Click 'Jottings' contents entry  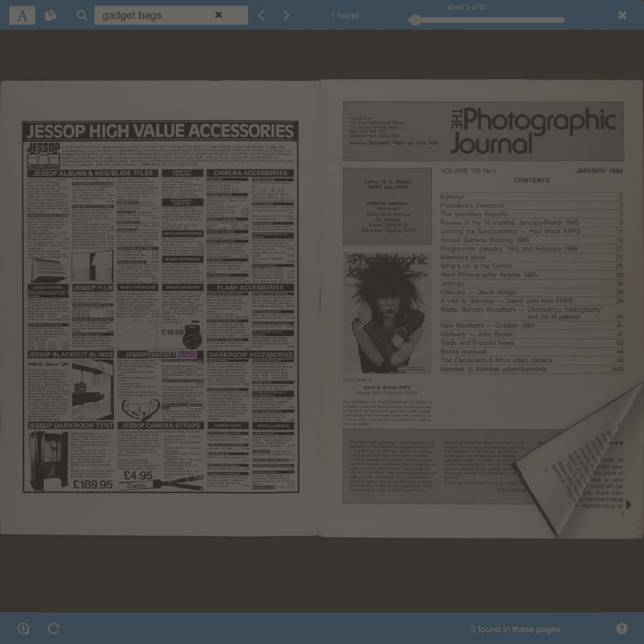(x=531, y=284)
